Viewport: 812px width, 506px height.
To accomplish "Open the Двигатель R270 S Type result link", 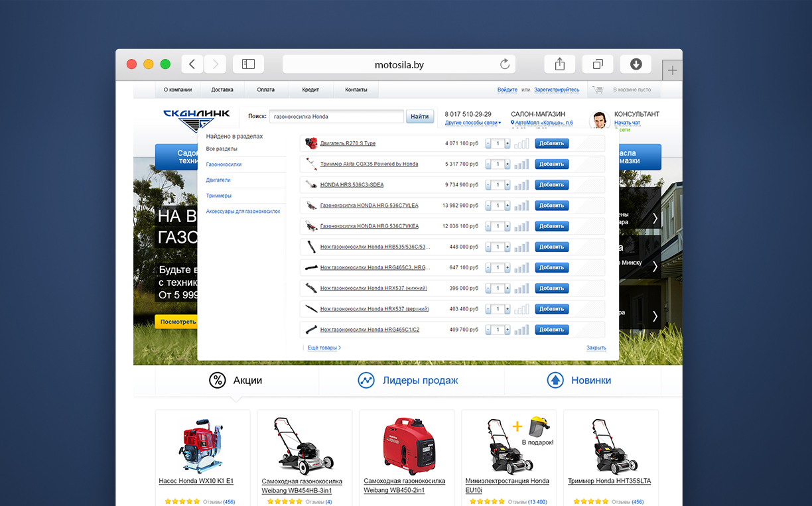I will (348, 143).
